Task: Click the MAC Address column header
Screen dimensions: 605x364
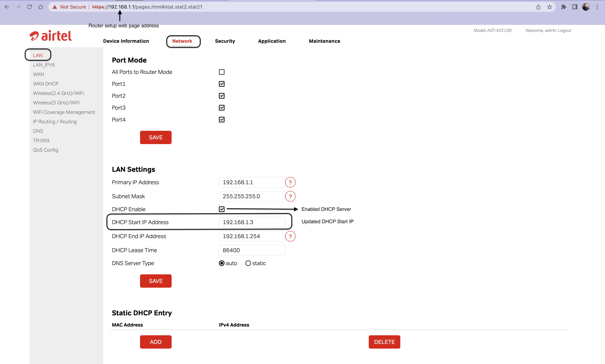Action: 127,325
